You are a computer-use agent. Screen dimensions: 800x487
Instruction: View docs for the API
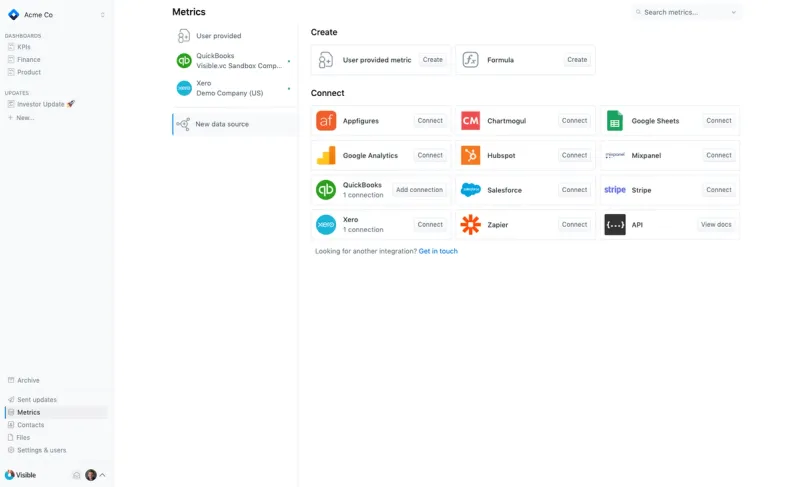tap(716, 225)
